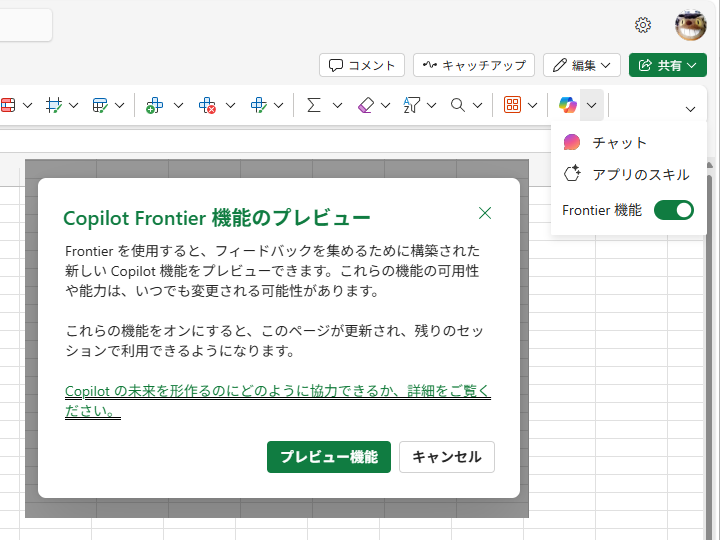Click the Cell Styles icon
The width and height of the screenshot is (720, 540).
pyautogui.click(x=100, y=105)
